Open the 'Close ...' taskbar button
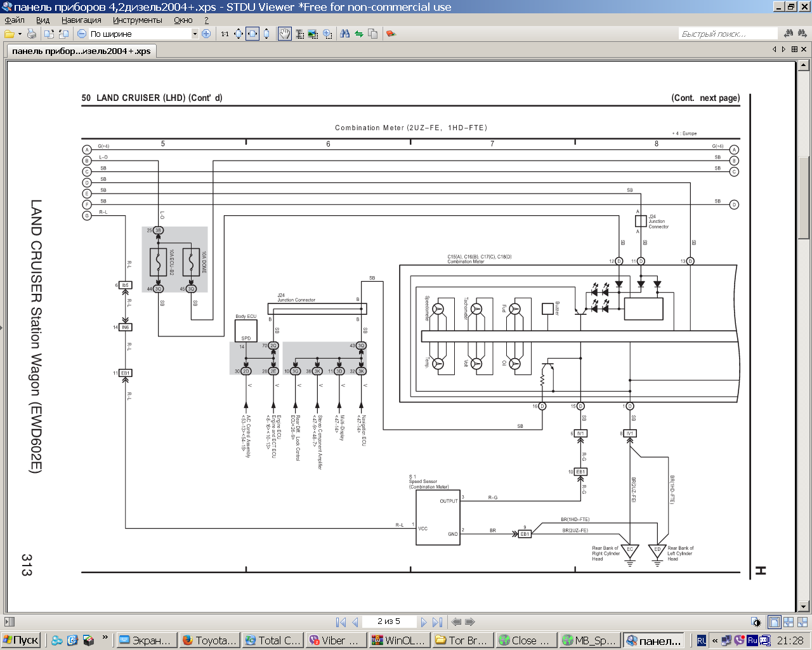The width and height of the screenshot is (812, 650). (527, 640)
